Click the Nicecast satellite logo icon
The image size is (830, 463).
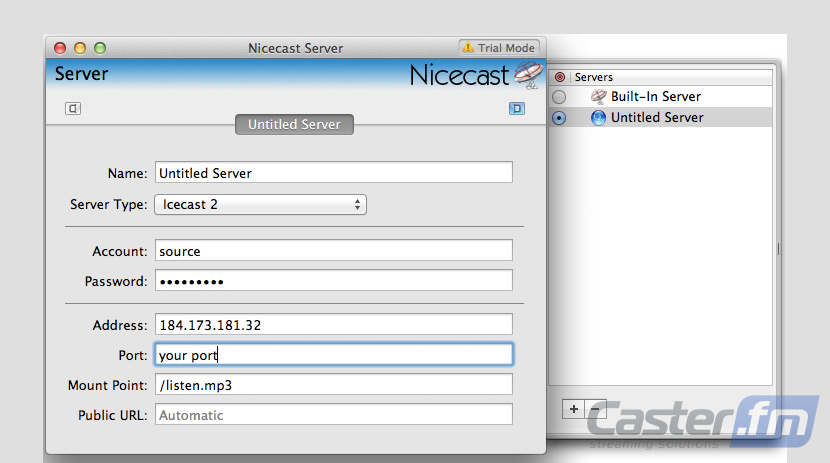click(x=529, y=74)
